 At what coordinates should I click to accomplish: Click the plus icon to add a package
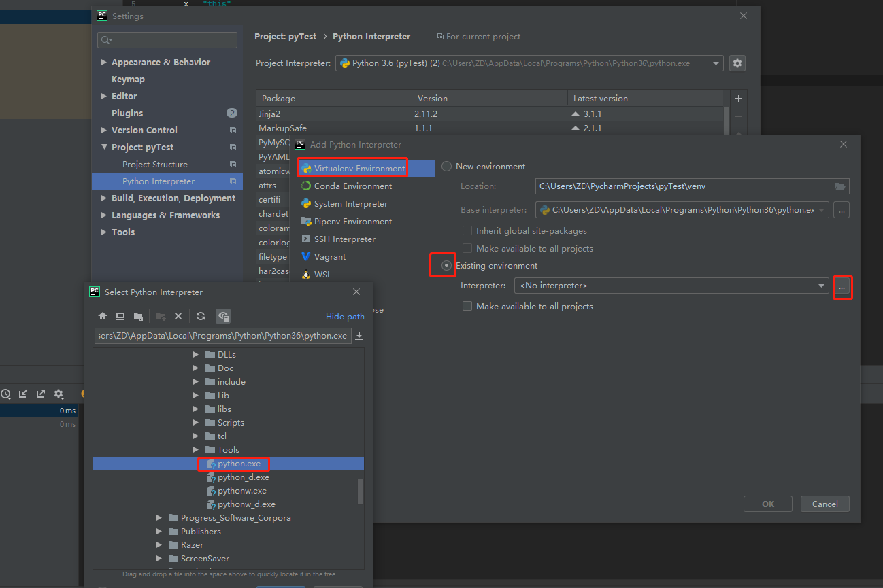tap(739, 99)
